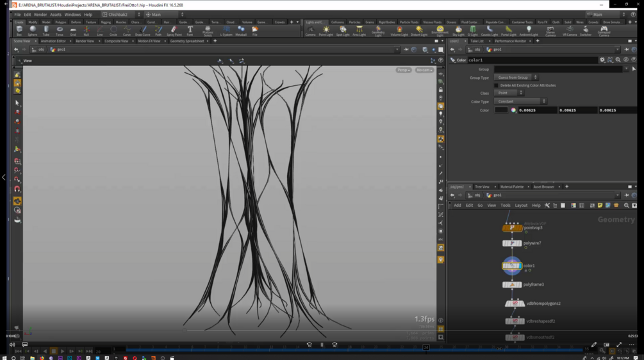Viewport: 644px width, 360px height.
Task: Select the Sphere tool in Create shelf
Action: pyautogui.click(x=33, y=30)
